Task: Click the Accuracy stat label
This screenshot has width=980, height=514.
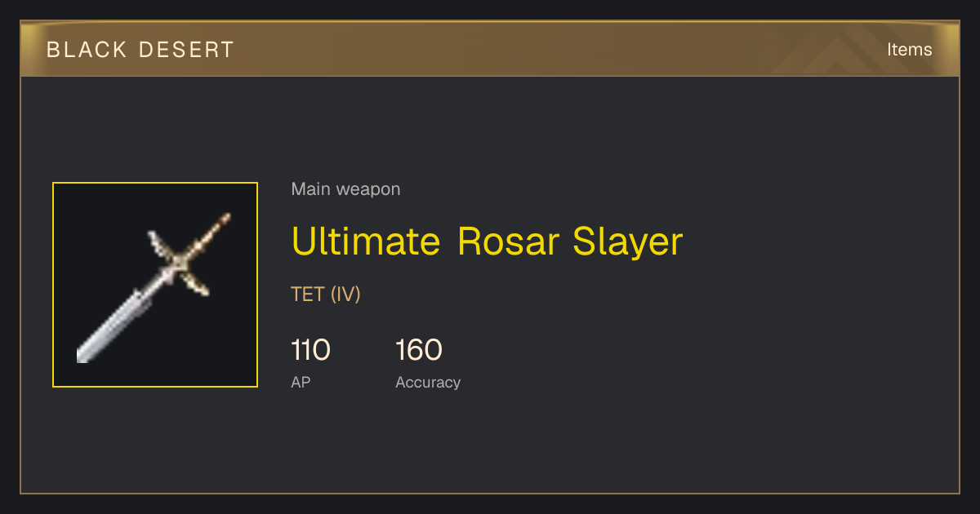Action: click(428, 382)
